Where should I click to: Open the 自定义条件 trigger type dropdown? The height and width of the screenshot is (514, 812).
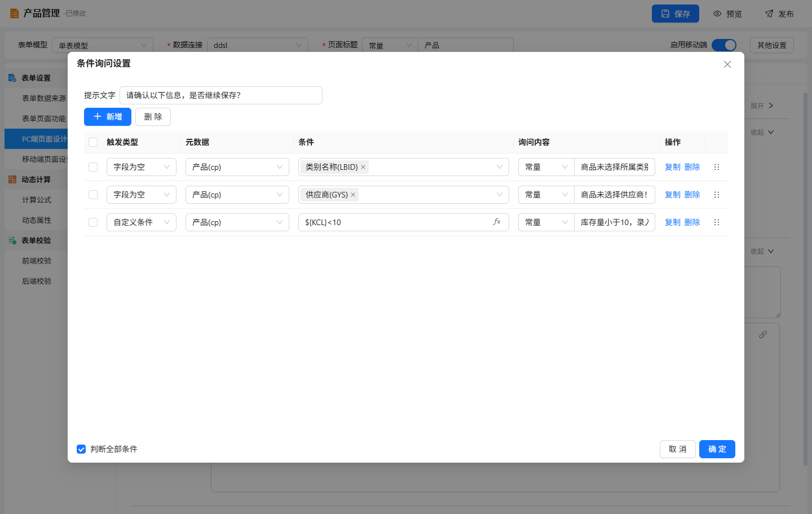(x=142, y=222)
